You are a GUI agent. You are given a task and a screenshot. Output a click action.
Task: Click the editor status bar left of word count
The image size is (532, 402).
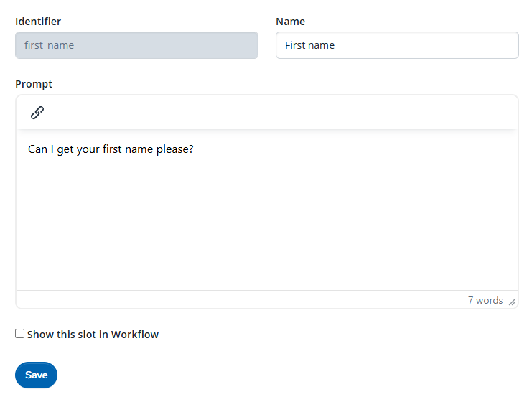(x=237, y=300)
